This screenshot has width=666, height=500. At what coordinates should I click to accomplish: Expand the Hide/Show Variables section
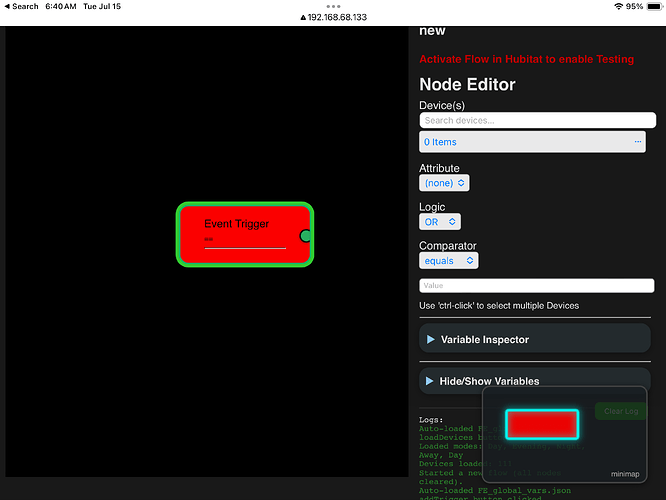tap(535, 381)
